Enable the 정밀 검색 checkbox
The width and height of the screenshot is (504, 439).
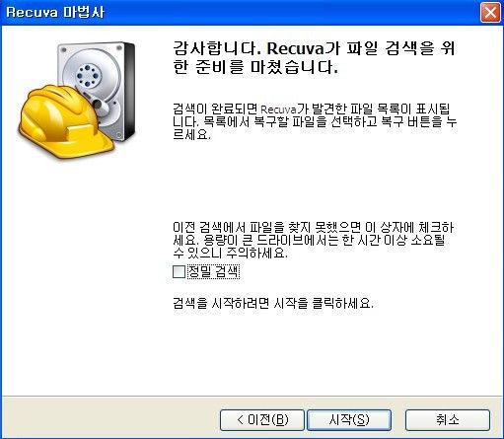click(179, 271)
